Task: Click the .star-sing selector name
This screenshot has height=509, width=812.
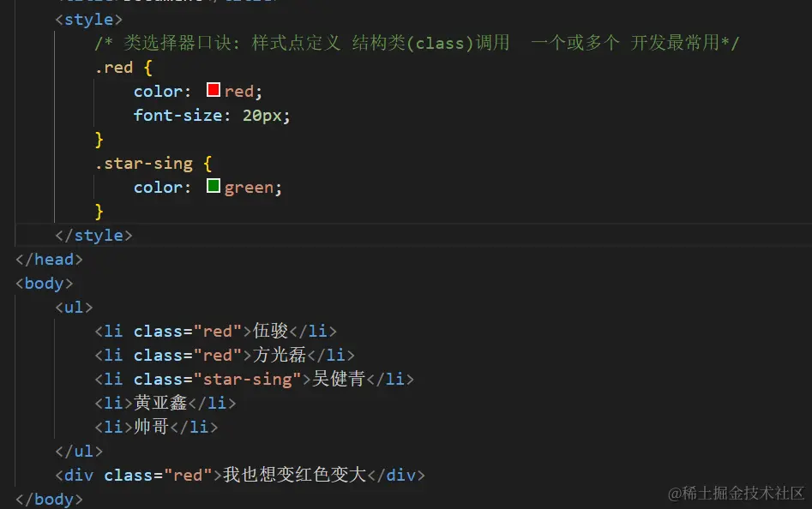Action: 144,163
